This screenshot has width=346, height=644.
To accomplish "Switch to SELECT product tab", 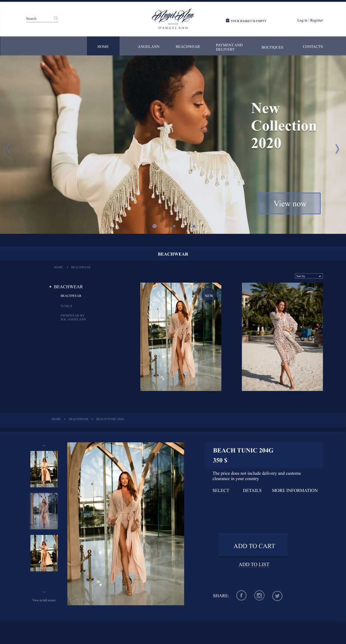I will pos(221,491).
